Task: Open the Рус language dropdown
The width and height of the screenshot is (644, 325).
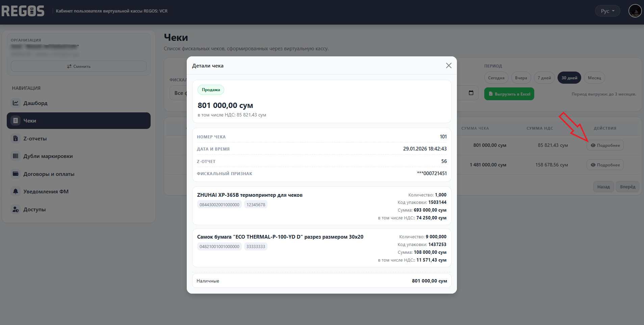Action: tap(607, 11)
